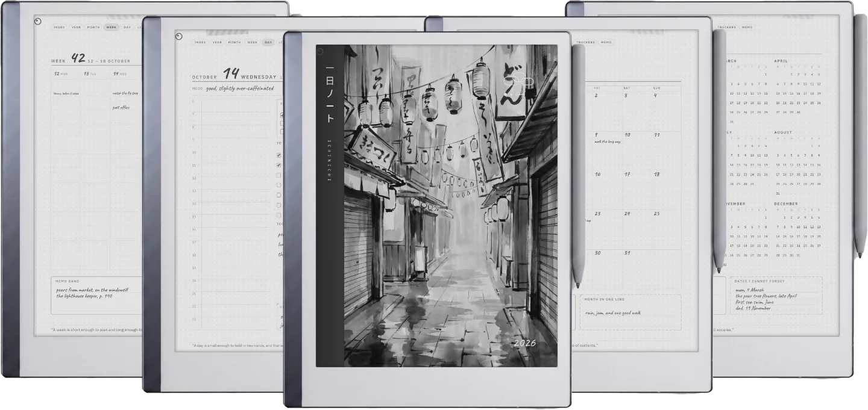
Task: Open day "12 MON" in the weekly view
Action: [x=61, y=74]
